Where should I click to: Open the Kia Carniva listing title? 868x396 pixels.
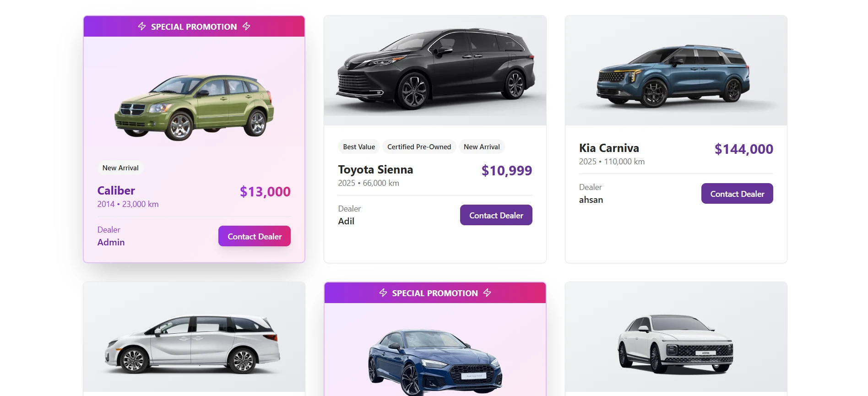pos(609,148)
